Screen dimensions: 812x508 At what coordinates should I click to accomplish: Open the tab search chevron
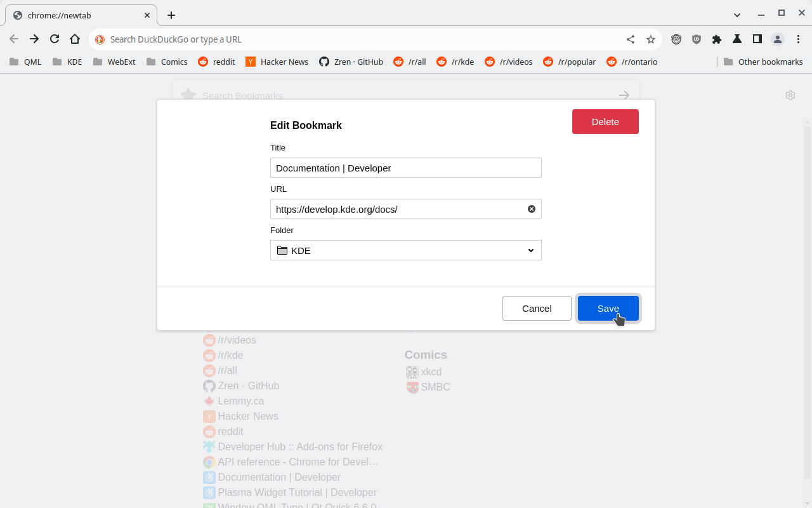[x=737, y=14]
